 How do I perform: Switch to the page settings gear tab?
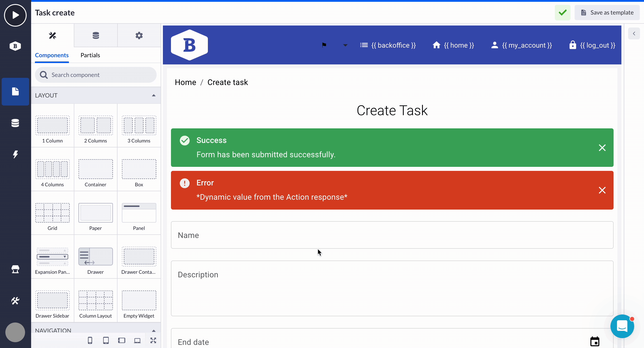point(139,36)
